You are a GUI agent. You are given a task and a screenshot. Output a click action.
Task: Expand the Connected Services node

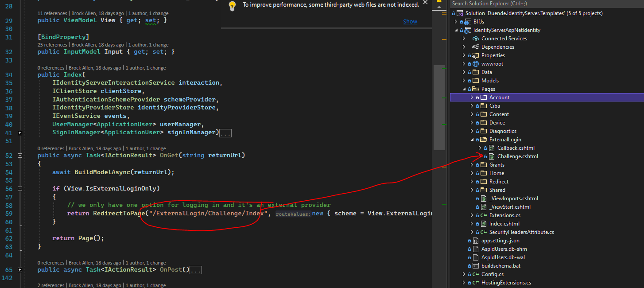464,39
